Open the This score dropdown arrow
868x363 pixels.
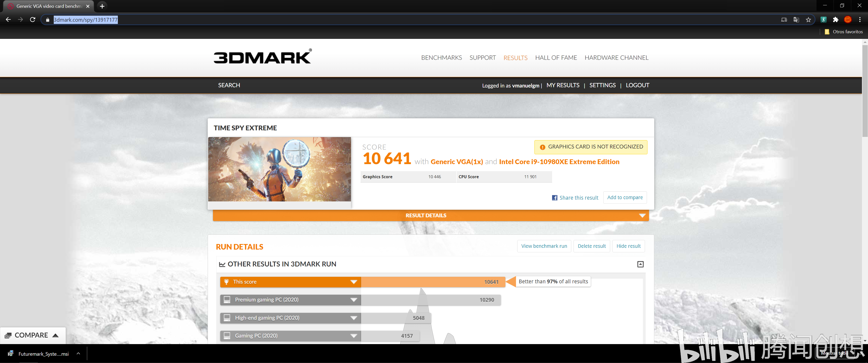(354, 282)
